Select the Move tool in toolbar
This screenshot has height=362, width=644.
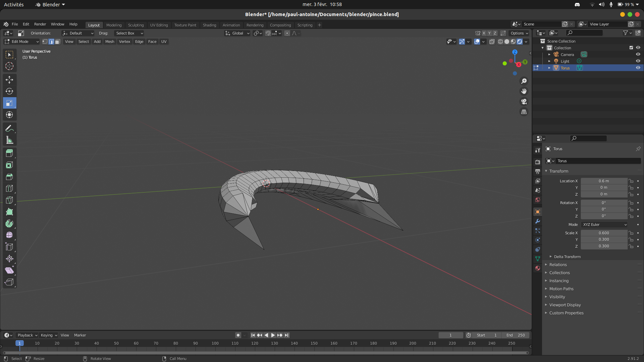click(x=9, y=79)
